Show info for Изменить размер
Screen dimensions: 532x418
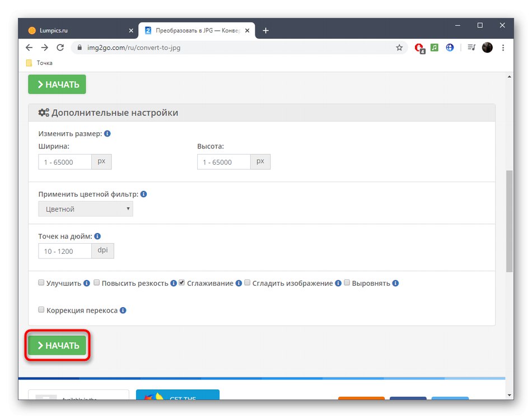(107, 134)
